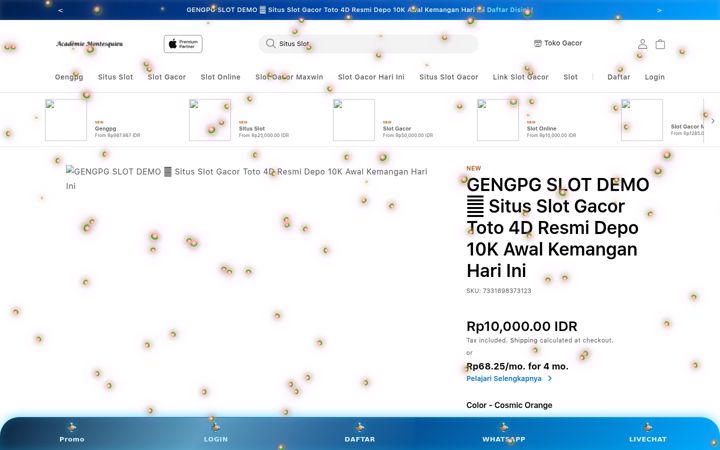Click the Apple Premium Partner badge
Screen dimensions: 720x450
pyautogui.click(x=183, y=44)
